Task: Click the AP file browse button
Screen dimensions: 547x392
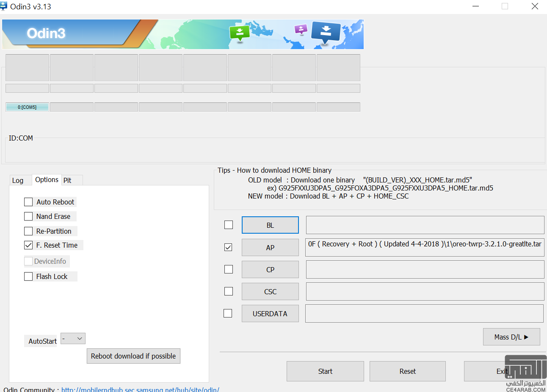Action: pyautogui.click(x=270, y=248)
